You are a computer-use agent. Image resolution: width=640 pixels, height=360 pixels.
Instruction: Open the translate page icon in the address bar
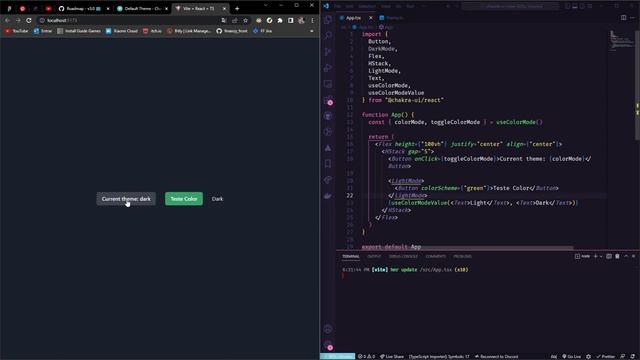pos(224,20)
